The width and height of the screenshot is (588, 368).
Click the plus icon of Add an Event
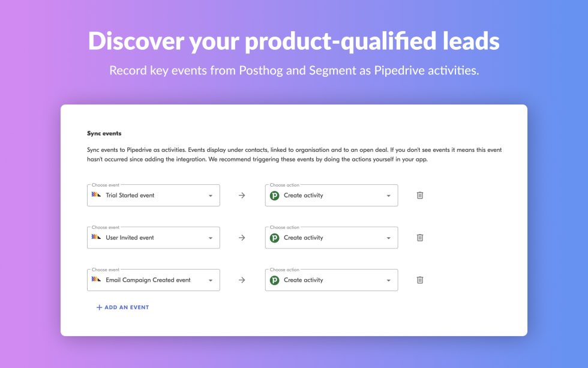tap(99, 307)
